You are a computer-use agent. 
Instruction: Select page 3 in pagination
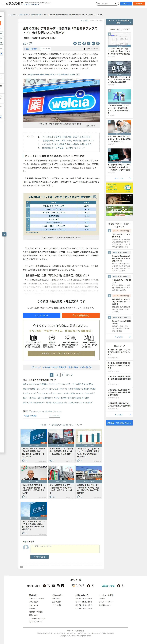[62, 375]
